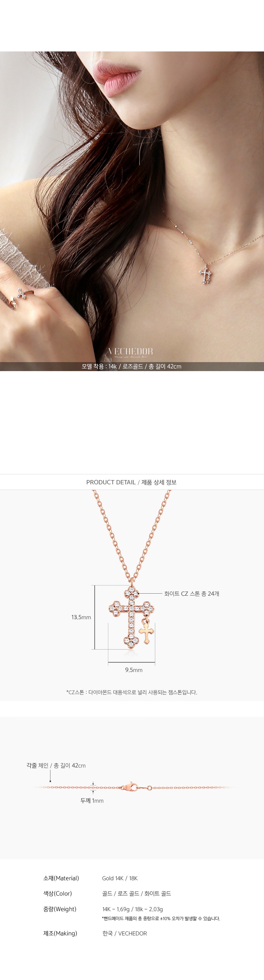Click the 한국 / VECHEDOR making value
This screenshot has width=264, height=980.
pyautogui.click(x=125, y=933)
